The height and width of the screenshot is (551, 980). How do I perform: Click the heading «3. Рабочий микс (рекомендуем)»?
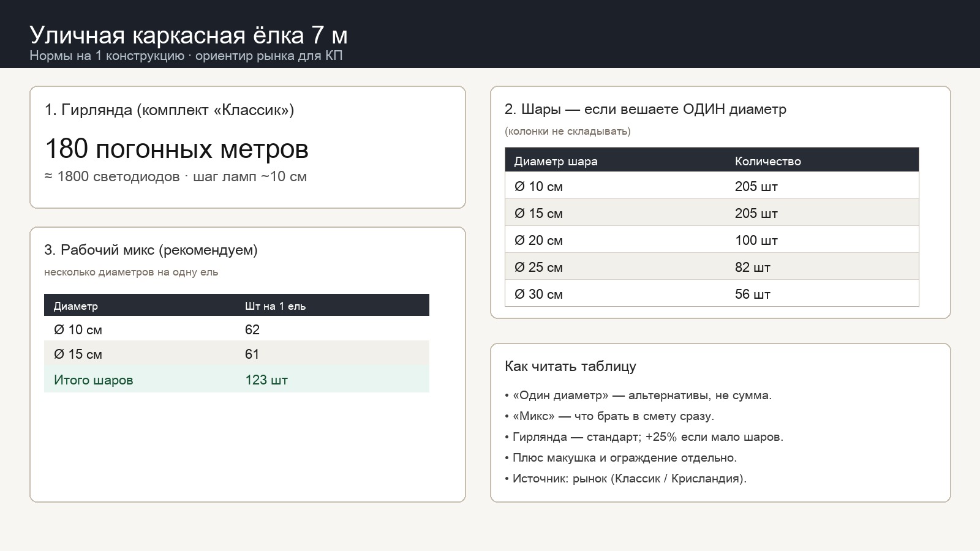pyautogui.click(x=151, y=250)
